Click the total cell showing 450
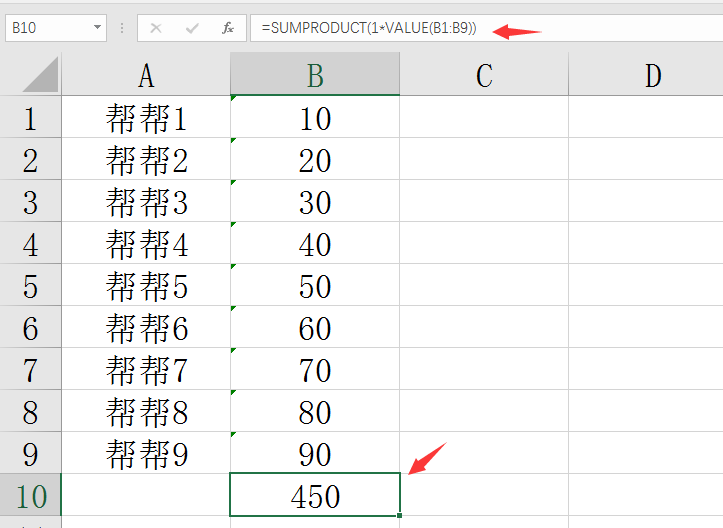 click(315, 495)
